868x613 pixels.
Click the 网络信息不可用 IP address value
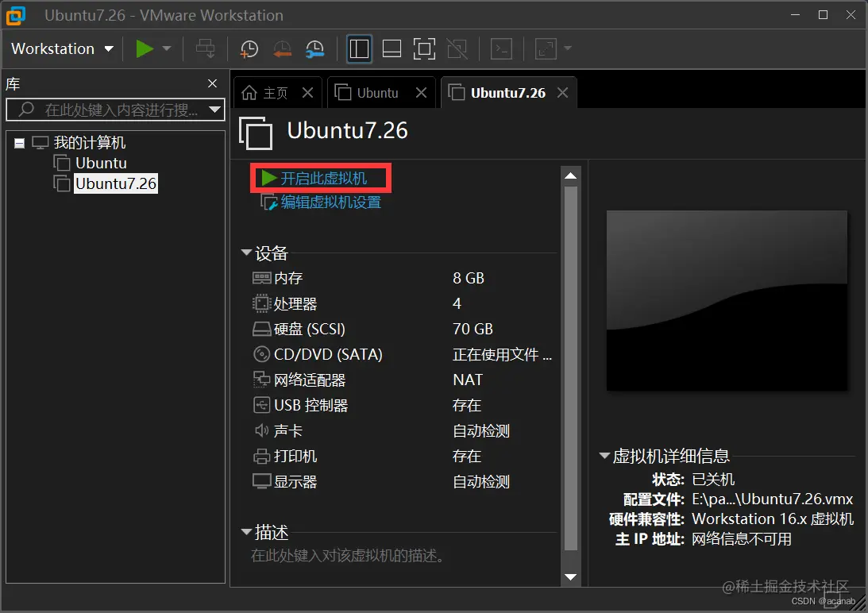point(742,539)
